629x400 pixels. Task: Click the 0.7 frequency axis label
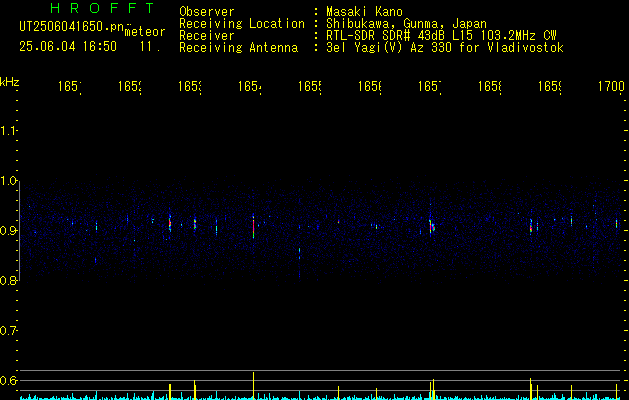click(9, 331)
